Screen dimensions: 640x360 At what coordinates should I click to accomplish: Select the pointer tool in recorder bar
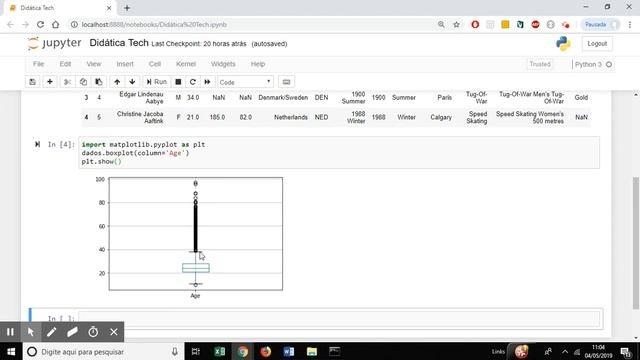pyautogui.click(x=31, y=332)
